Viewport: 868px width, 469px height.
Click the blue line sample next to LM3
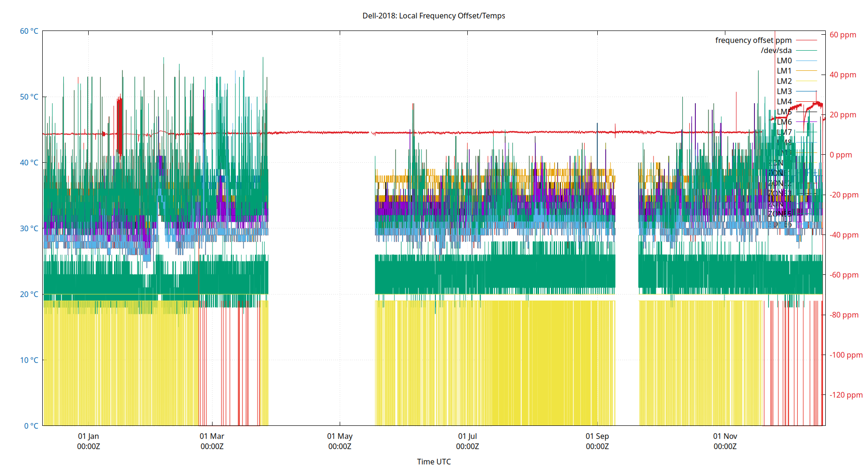pos(807,91)
